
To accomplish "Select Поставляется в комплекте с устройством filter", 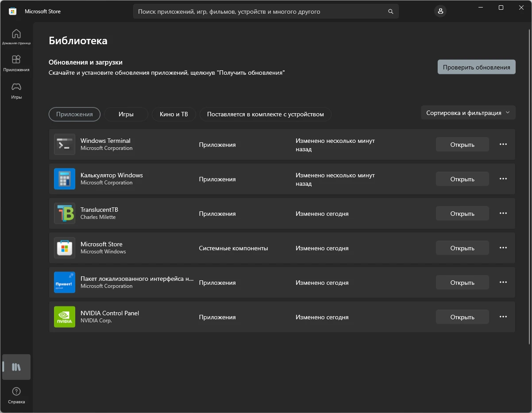I will tap(265, 114).
